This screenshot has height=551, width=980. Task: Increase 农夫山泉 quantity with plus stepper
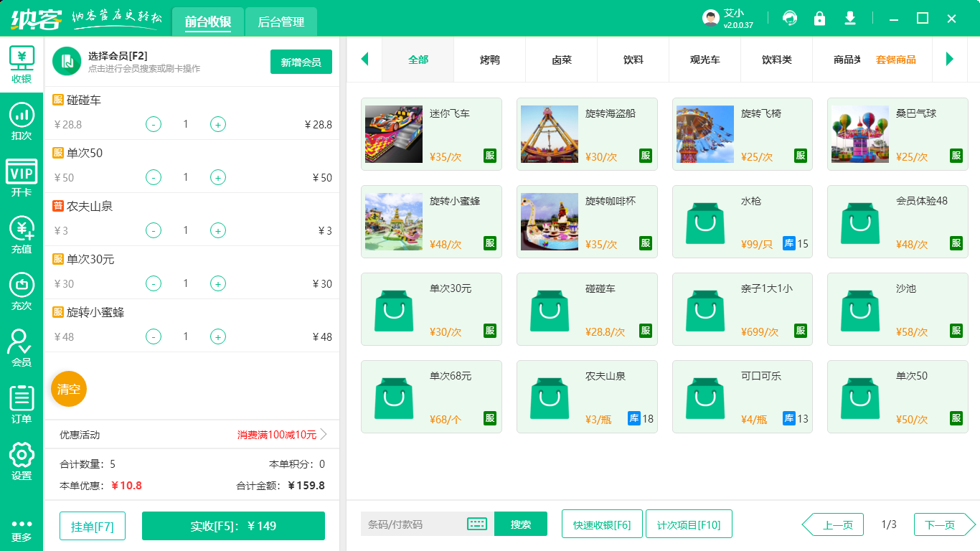(217, 230)
